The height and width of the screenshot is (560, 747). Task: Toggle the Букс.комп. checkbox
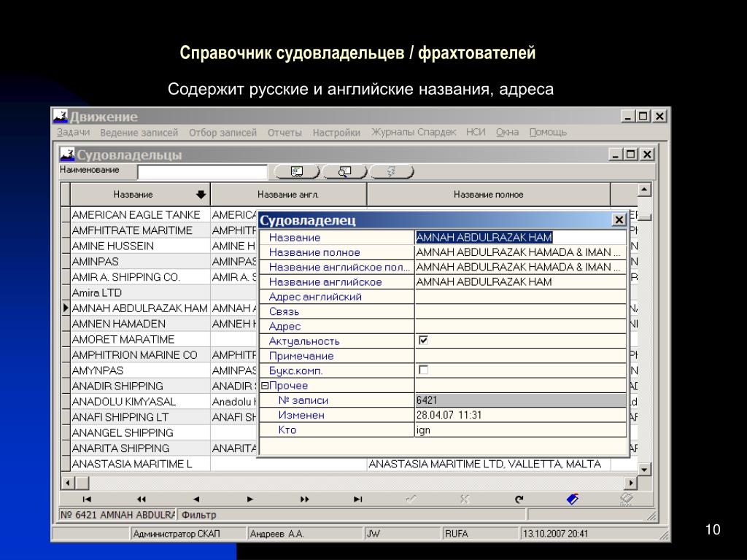(x=423, y=370)
